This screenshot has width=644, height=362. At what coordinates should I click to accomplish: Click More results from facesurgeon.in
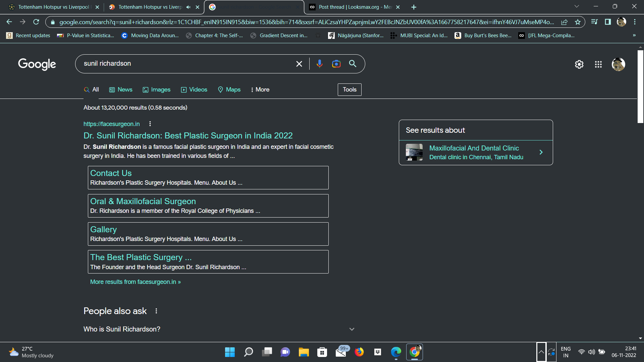tap(136, 282)
